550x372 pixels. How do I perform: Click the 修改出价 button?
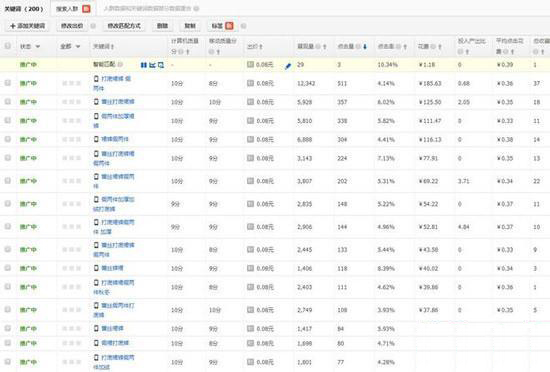(72, 26)
